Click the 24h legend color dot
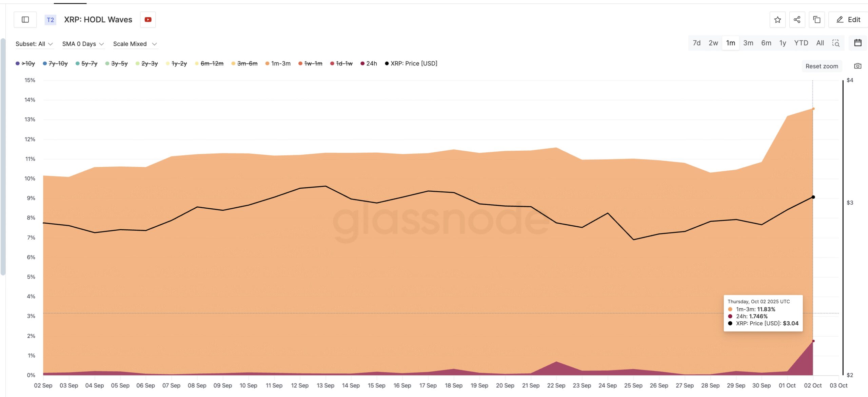868x397 pixels. [x=362, y=63]
